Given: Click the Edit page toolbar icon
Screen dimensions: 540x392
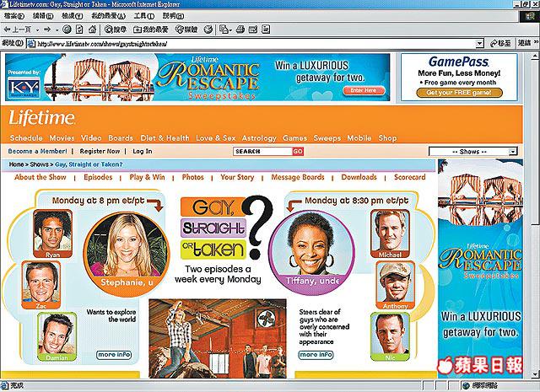Looking at the screenshot, I should [x=253, y=30].
